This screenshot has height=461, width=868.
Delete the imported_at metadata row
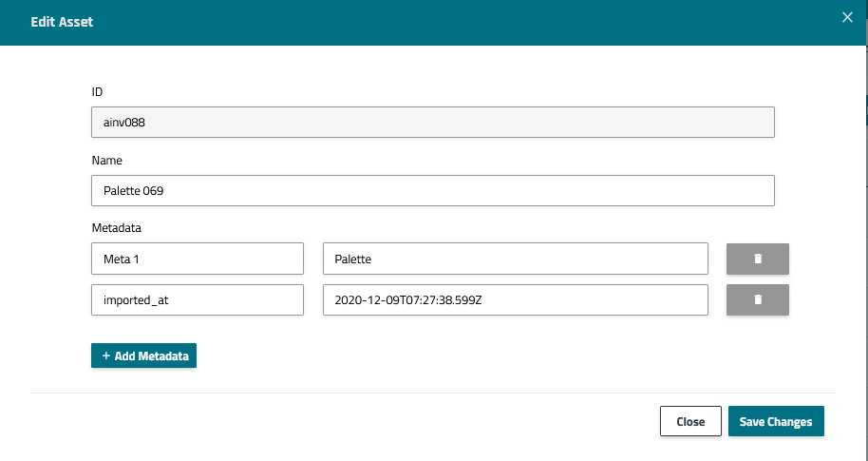(x=758, y=299)
